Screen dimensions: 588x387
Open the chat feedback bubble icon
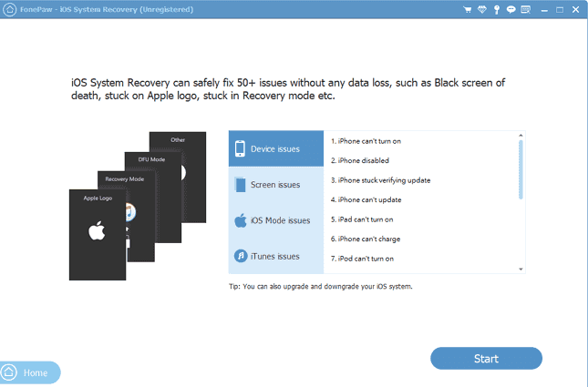pos(511,9)
